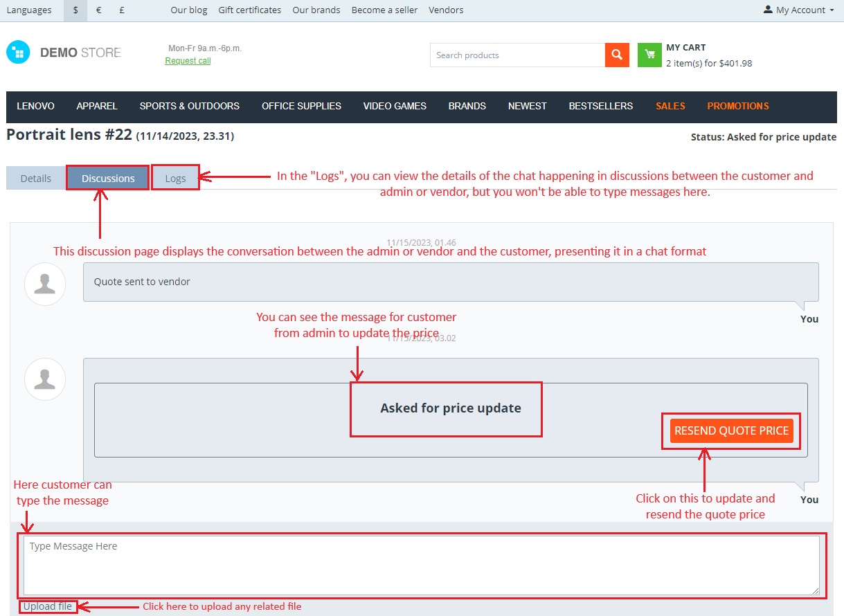Click the Portrait lens #22 heading
The height and width of the screenshot is (616, 844).
[x=69, y=135]
